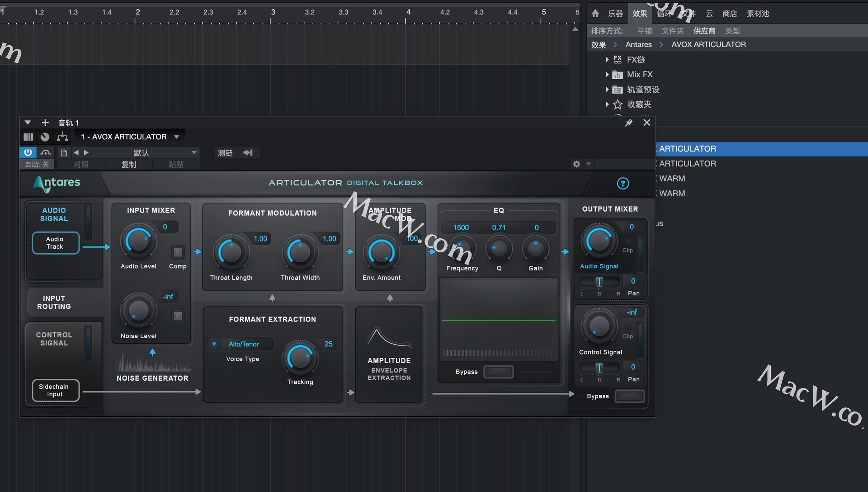The image size is (868, 492).
Task: Pin the plugin window
Action: [x=628, y=123]
